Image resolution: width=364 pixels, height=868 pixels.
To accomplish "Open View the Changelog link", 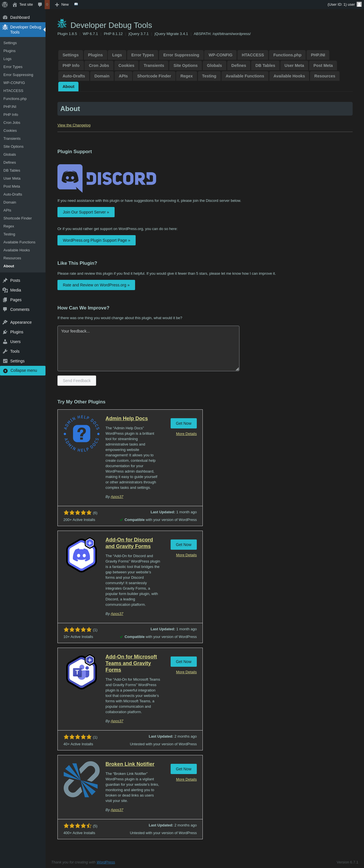I will (x=74, y=125).
